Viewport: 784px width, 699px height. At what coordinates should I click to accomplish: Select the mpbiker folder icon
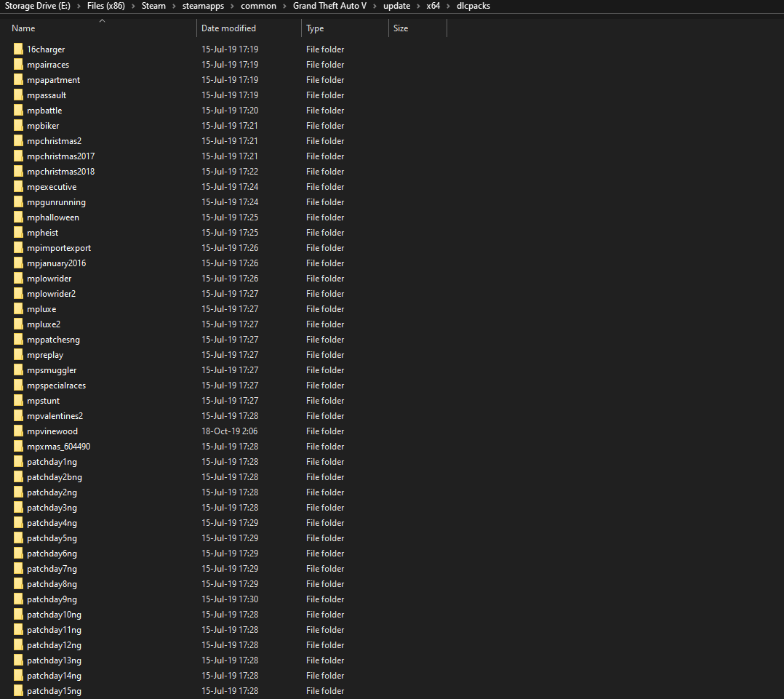pos(18,126)
